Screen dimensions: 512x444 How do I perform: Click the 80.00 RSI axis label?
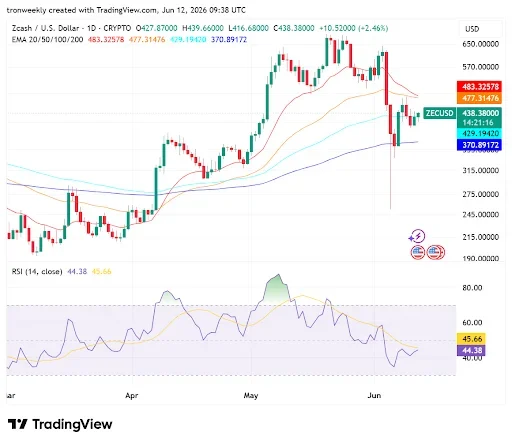(472, 288)
